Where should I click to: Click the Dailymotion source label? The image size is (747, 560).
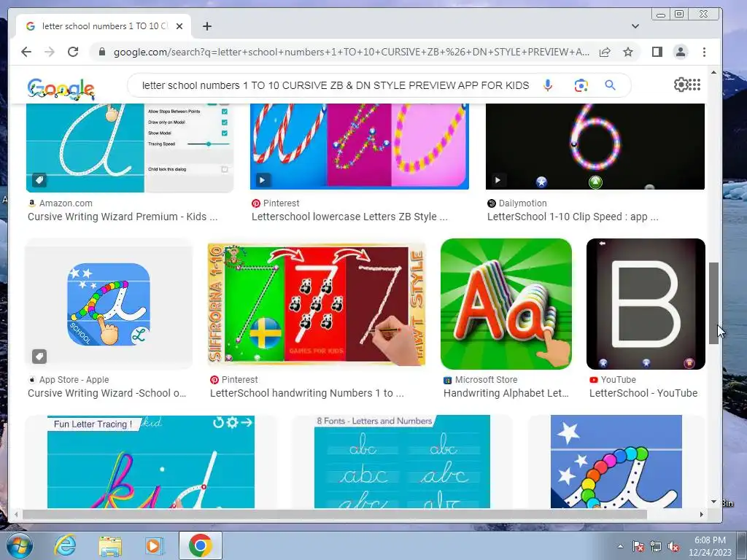tap(522, 203)
